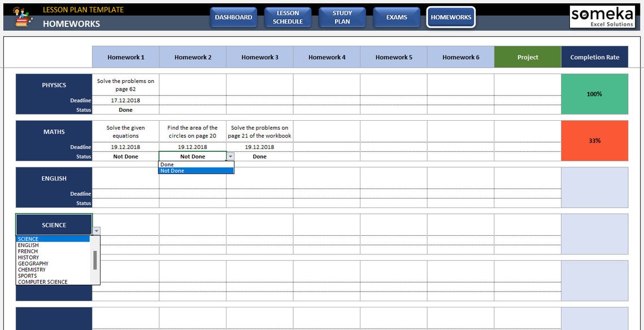Image resolution: width=644 pixels, height=330 pixels.
Task: Open the status dropdown arrow on Maths Homework 2
Action: 230,156
